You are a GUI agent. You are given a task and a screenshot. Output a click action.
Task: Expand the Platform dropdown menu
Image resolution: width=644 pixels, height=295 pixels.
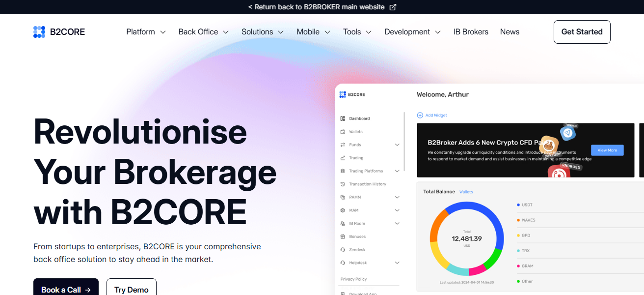point(145,31)
